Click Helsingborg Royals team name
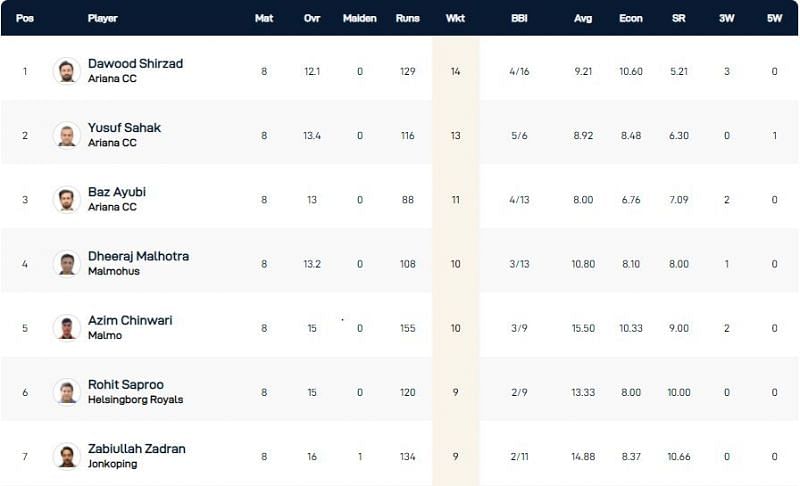800x486 pixels. pos(135,400)
